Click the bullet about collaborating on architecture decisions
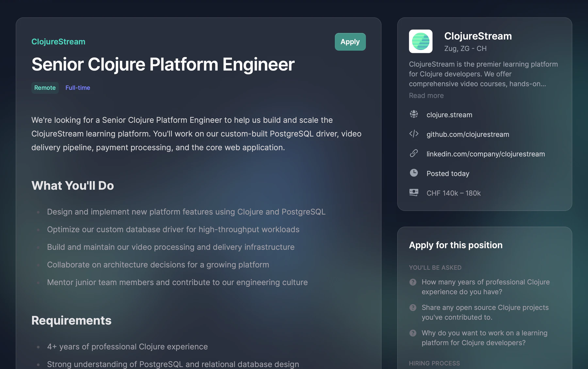Viewport: 588px width, 369px height. pyautogui.click(x=158, y=265)
